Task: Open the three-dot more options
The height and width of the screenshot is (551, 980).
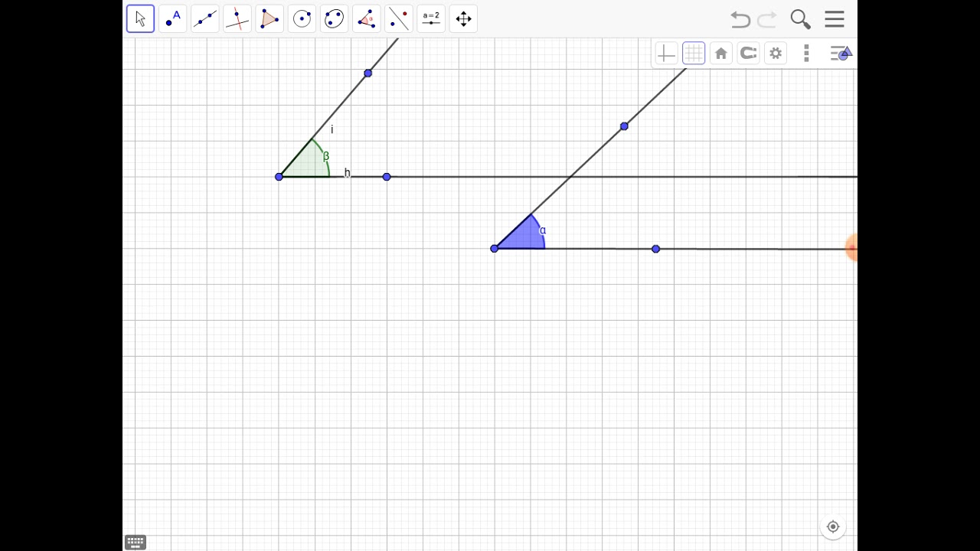Action: [806, 53]
